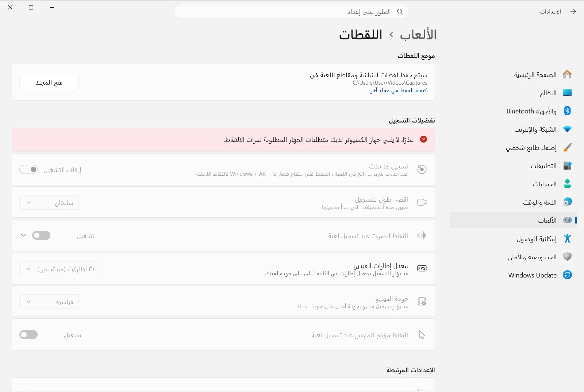Click the Gaming controller icon

567,220
